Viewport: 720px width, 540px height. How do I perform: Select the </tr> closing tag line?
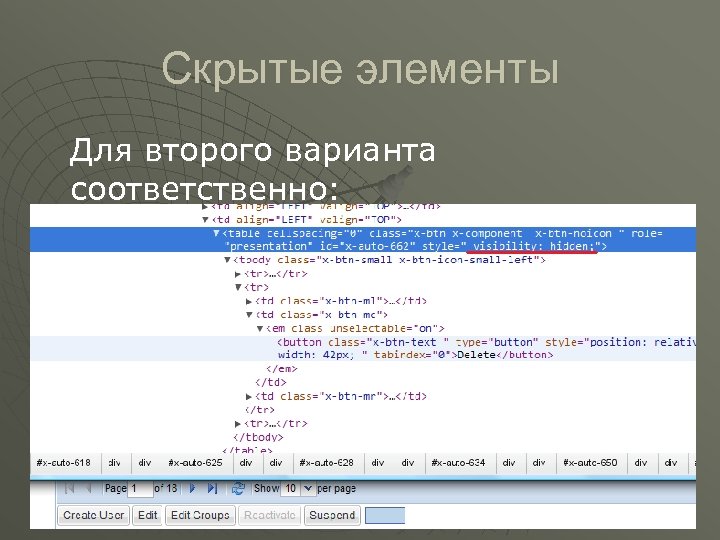pos(259,410)
